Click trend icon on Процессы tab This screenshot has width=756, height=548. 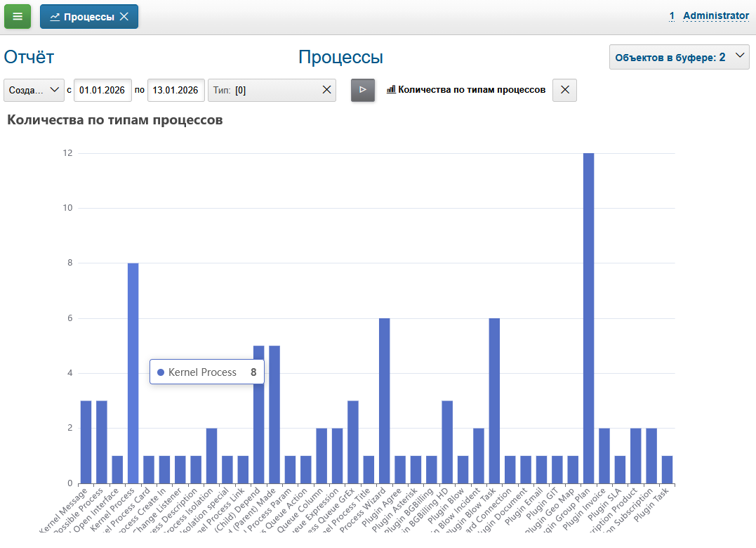click(x=55, y=17)
